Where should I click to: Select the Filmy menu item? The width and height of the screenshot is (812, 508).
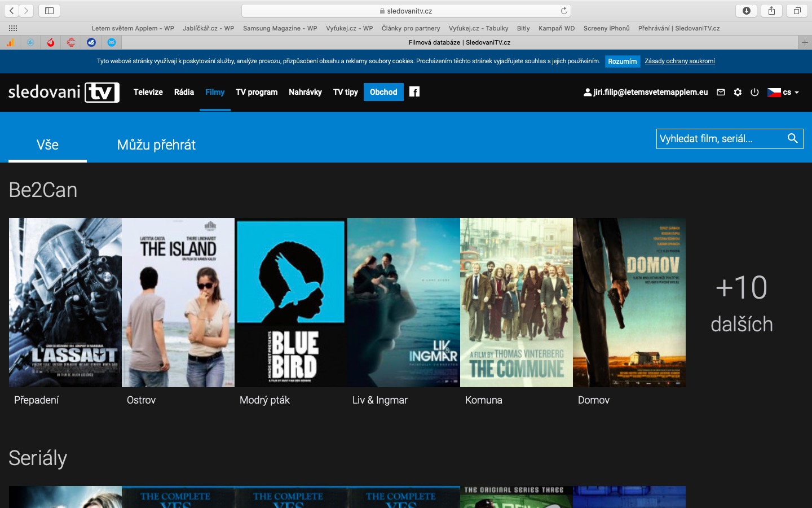tap(215, 92)
